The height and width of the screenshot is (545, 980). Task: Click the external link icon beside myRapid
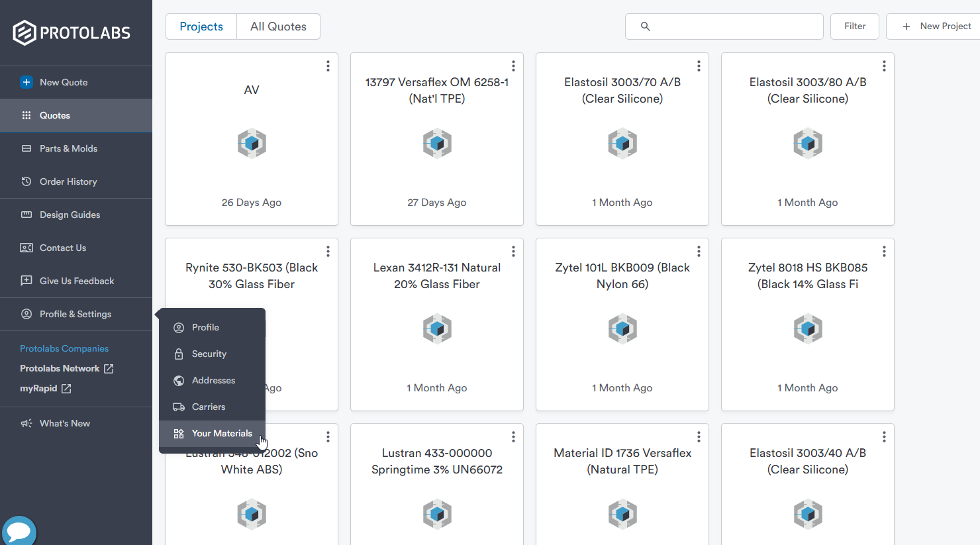pyautogui.click(x=66, y=389)
